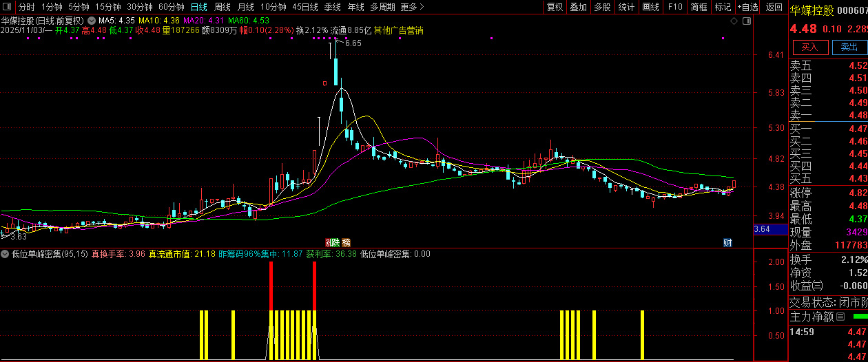This screenshot has height=362, width=868.
Task: Select the 45日线 period tab
Action: click(x=305, y=7)
